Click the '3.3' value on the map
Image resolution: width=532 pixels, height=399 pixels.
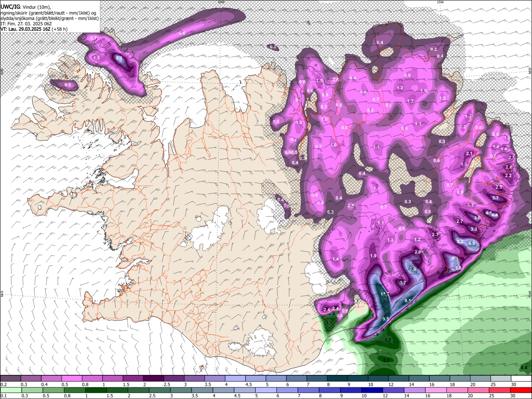click(x=474, y=229)
